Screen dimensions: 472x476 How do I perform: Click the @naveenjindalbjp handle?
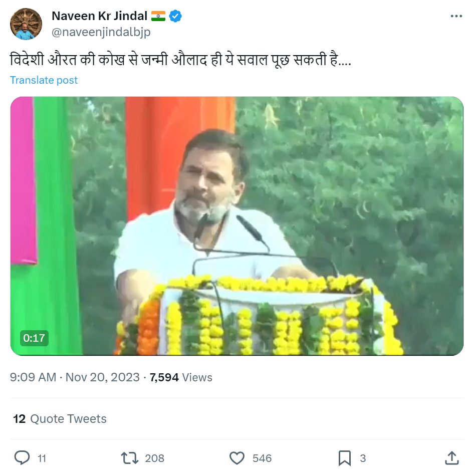click(x=101, y=32)
